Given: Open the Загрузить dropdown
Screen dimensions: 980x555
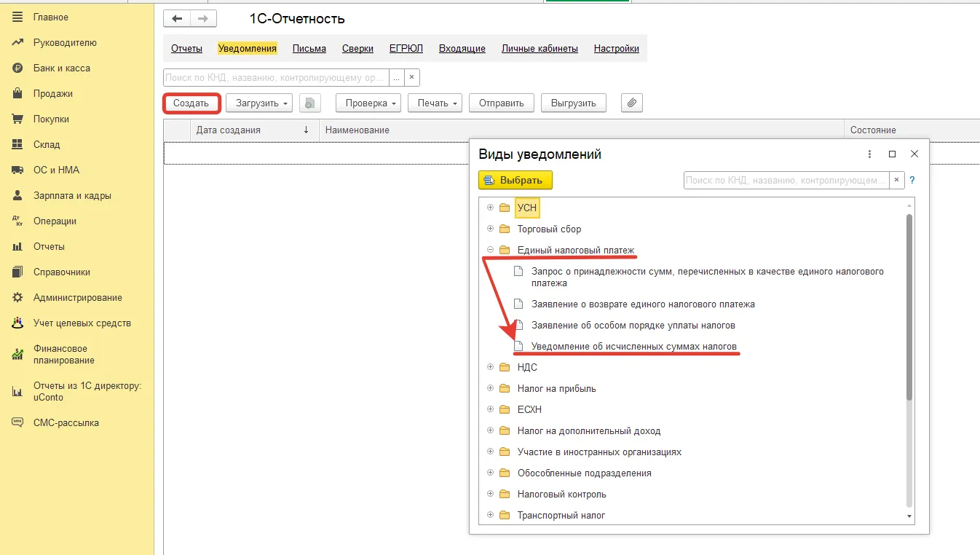Looking at the screenshot, I should click(x=259, y=103).
